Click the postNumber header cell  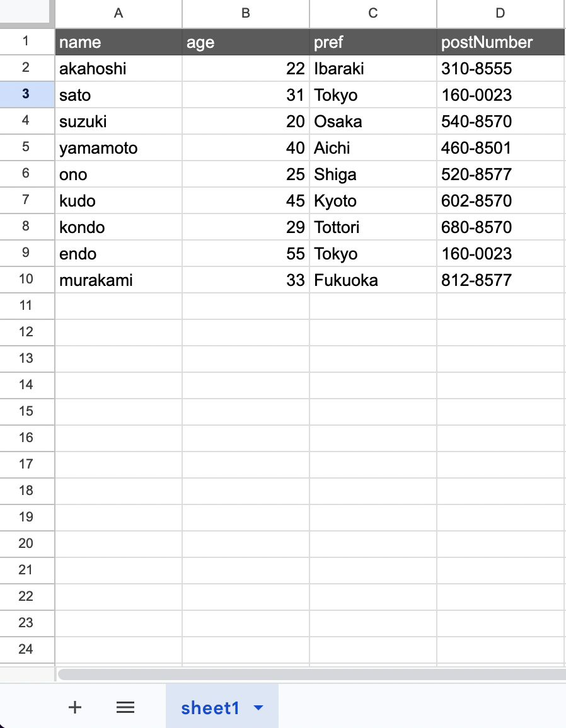(500, 42)
